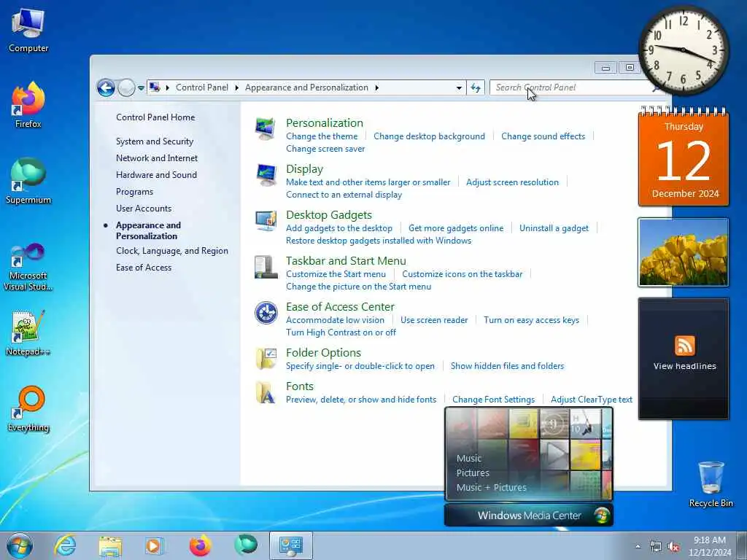Click the volume muted tray icon
The height and width of the screenshot is (560, 747).
tap(673, 547)
